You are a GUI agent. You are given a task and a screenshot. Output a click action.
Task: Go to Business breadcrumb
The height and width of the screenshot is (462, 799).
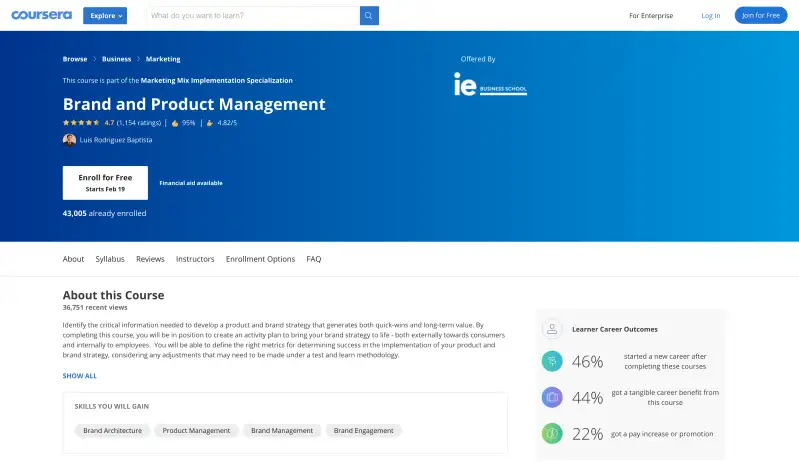pos(116,59)
